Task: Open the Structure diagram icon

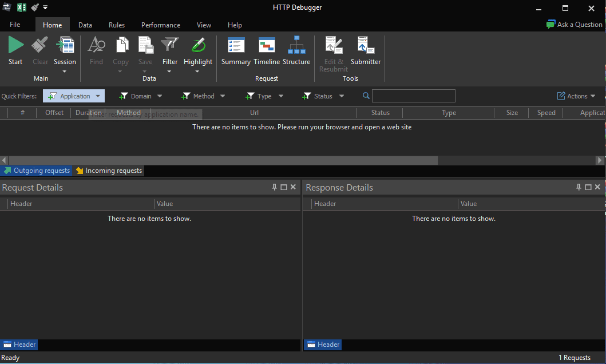Action: (296, 46)
